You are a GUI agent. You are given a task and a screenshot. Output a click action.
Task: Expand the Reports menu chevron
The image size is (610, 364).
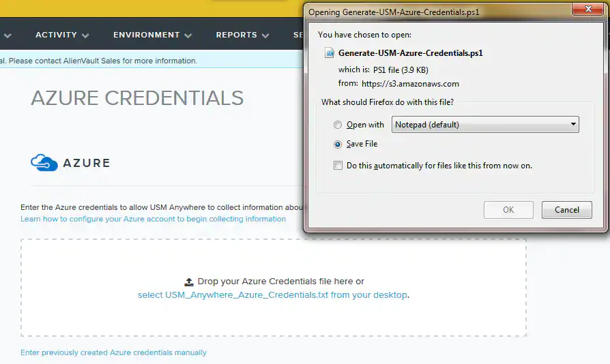(265, 35)
